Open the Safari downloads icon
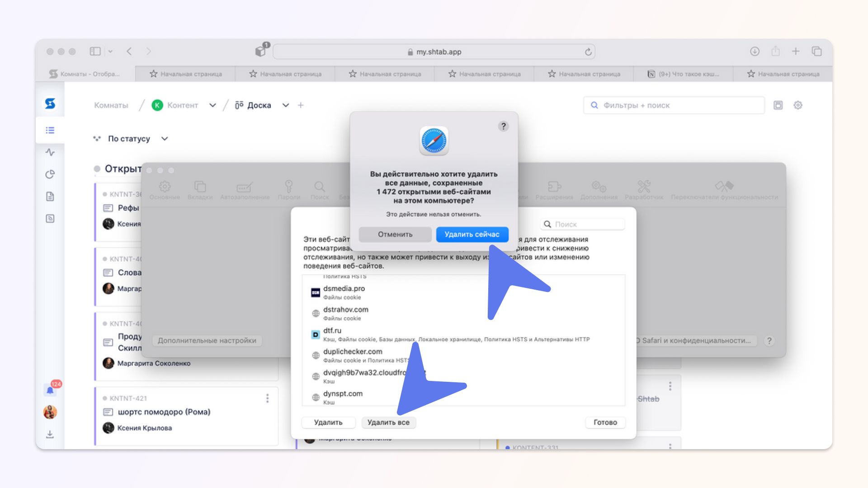868x488 pixels. click(755, 52)
